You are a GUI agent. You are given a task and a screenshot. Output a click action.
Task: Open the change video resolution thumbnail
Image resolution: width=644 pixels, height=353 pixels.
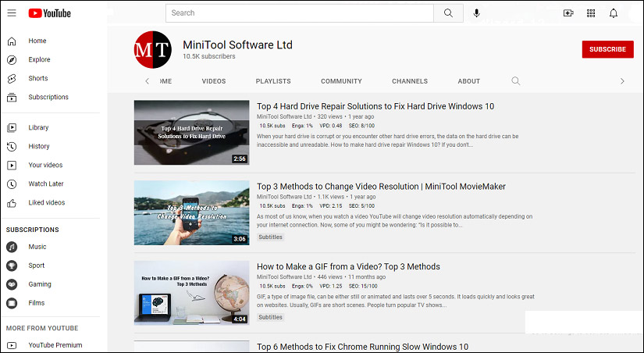[x=191, y=212]
